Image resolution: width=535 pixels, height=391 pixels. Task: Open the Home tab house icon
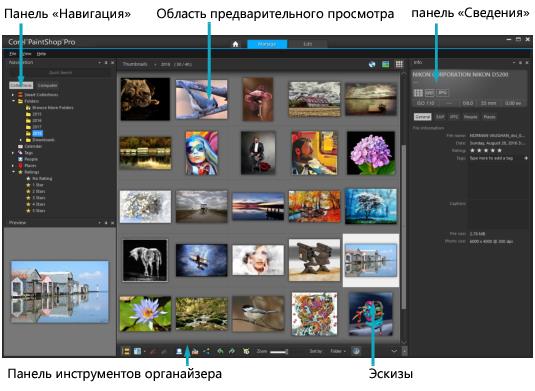click(x=235, y=44)
